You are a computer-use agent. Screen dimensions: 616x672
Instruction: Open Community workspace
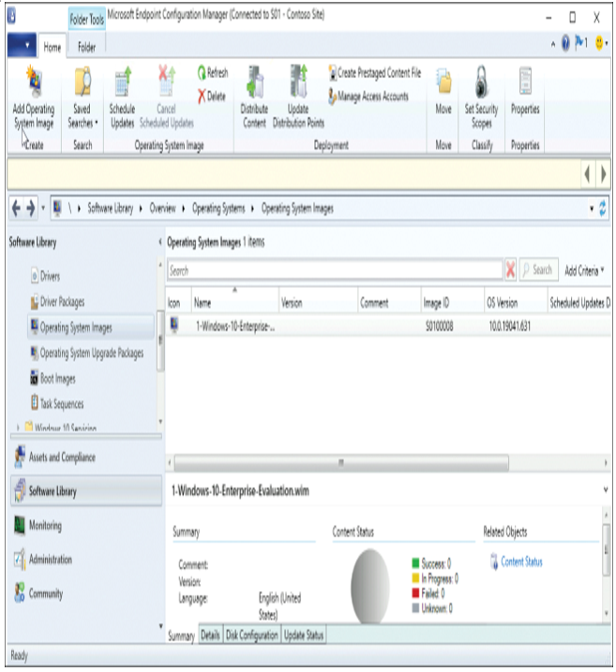(86, 593)
